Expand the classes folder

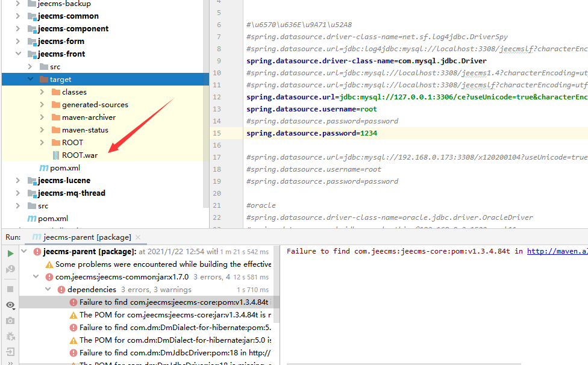(42, 92)
